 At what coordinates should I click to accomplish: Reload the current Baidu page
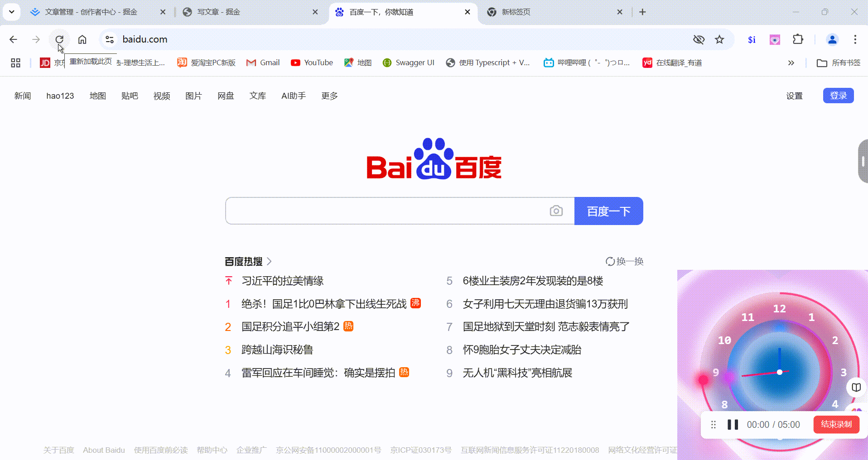(59, 39)
